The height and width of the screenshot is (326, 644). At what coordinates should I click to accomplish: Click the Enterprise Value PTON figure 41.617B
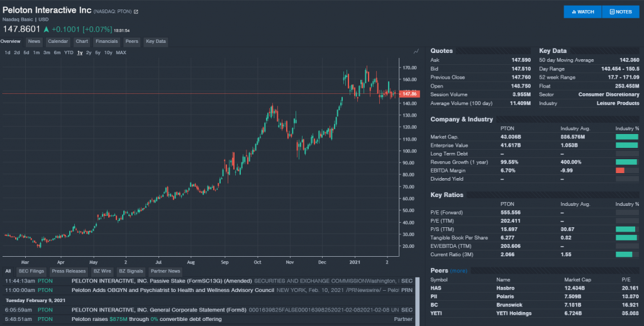point(511,145)
